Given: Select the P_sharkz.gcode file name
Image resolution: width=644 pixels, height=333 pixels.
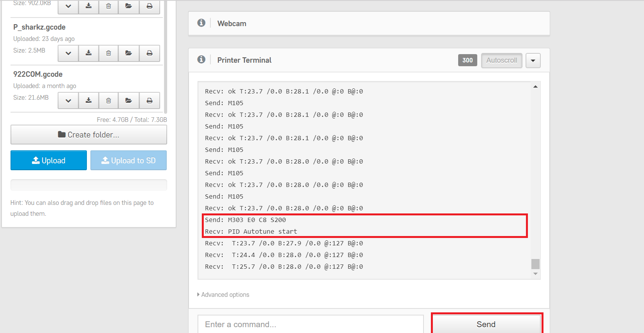Looking at the screenshot, I should coord(39,27).
